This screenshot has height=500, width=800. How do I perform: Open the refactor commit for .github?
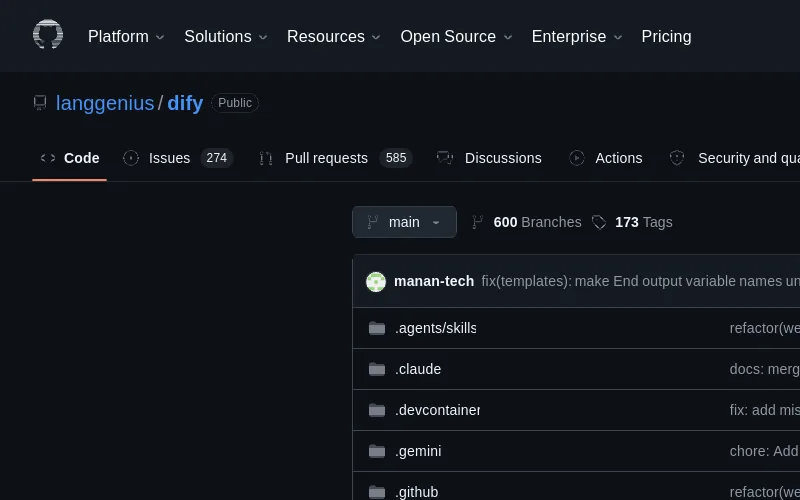[x=765, y=492]
